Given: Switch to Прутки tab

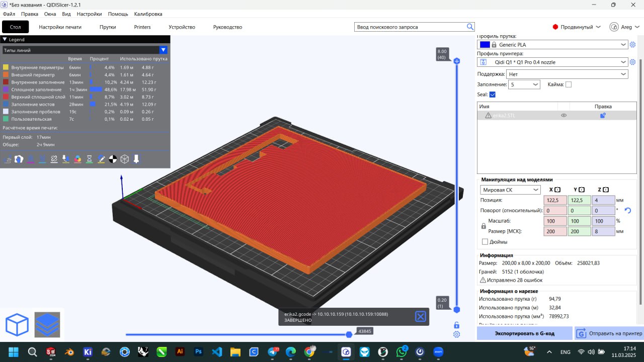Looking at the screenshot, I should pyautogui.click(x=108, y=27).
